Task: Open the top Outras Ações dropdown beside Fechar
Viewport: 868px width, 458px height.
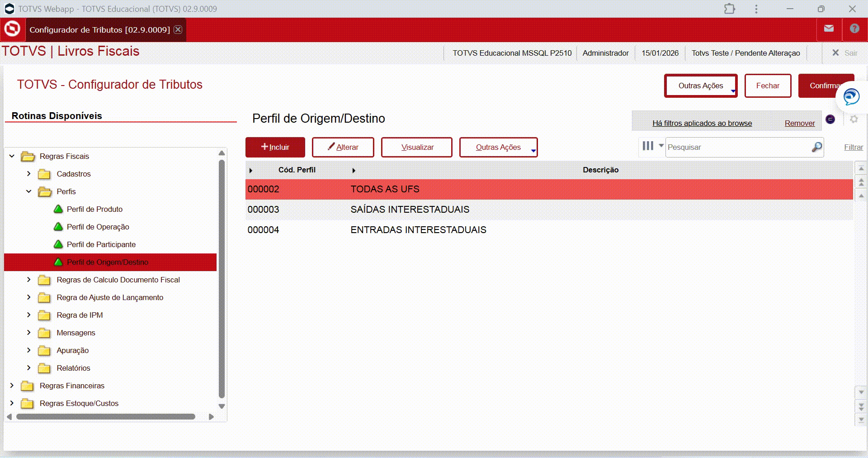Action: coord(701,86)
